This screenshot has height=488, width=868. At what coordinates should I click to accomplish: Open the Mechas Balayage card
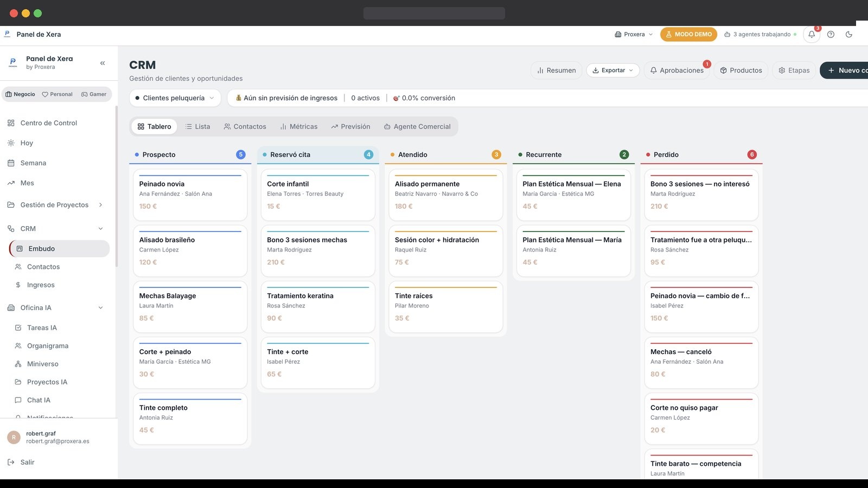[190, 307]
